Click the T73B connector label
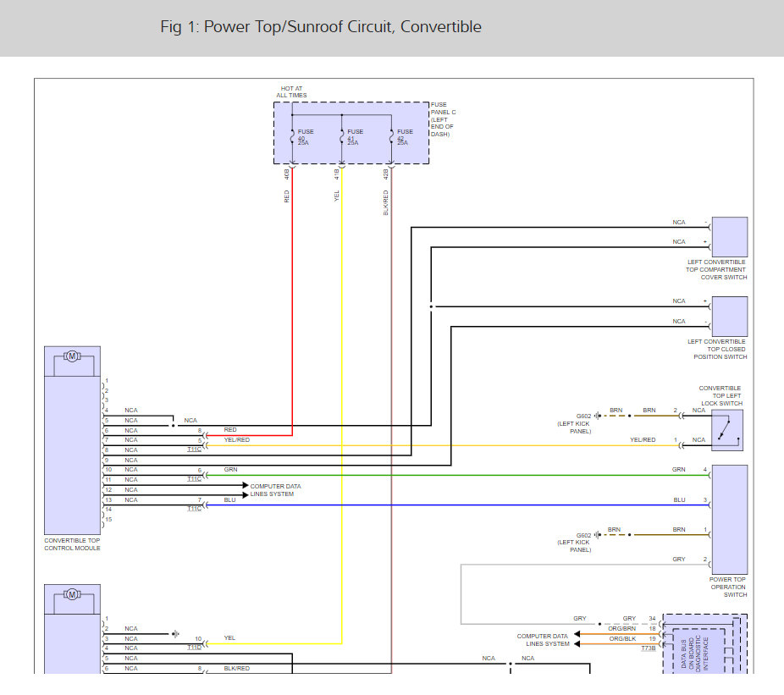This screenshot has height=695, width=784. 648,648
